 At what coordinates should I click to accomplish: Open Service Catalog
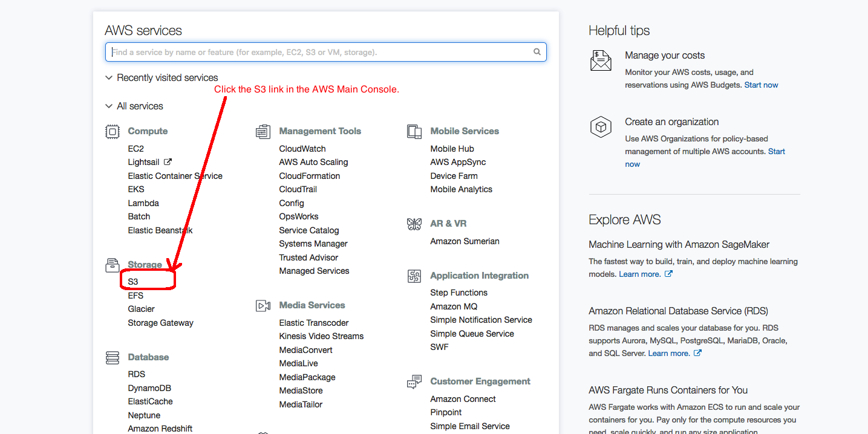coord(309,230)
